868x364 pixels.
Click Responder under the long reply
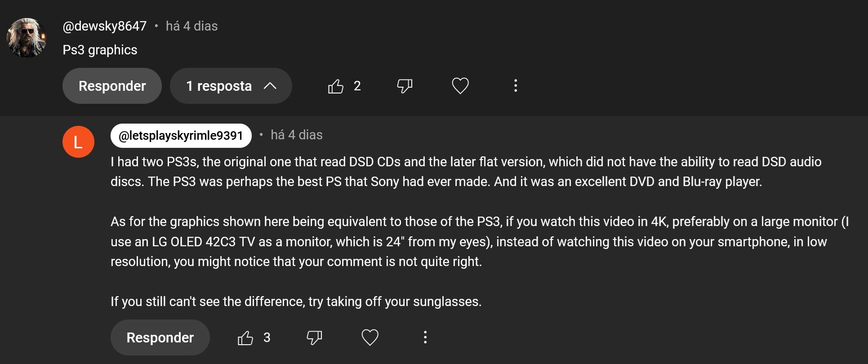(x=160, y=337)
